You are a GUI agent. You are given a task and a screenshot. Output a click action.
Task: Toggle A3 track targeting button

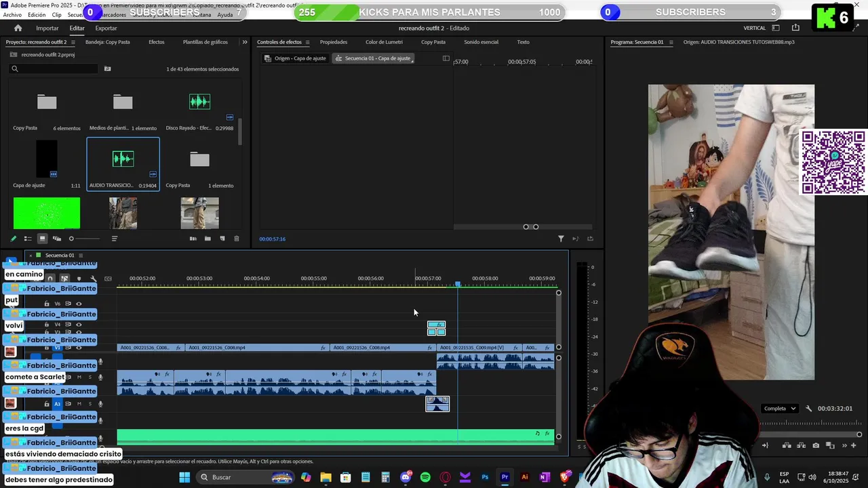click(58, 404)
